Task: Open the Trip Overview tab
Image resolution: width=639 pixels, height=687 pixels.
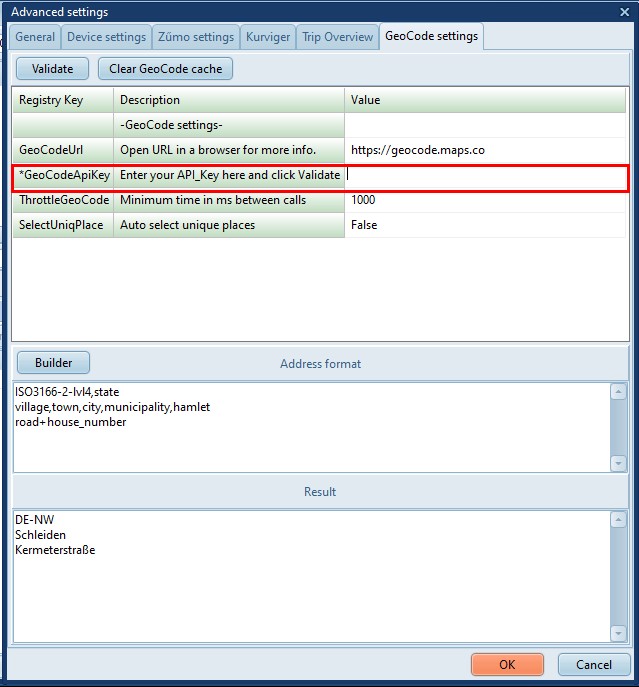Action: tap(337, 37)
